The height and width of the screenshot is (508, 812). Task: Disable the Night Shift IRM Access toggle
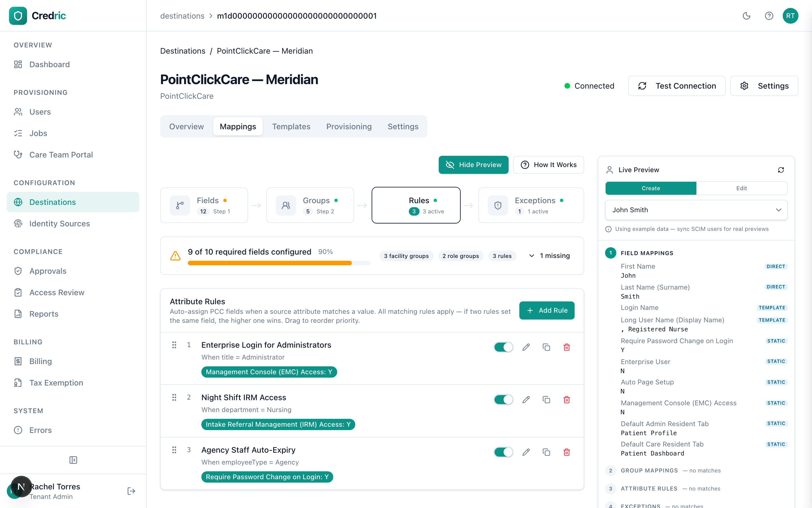point(503,399)
